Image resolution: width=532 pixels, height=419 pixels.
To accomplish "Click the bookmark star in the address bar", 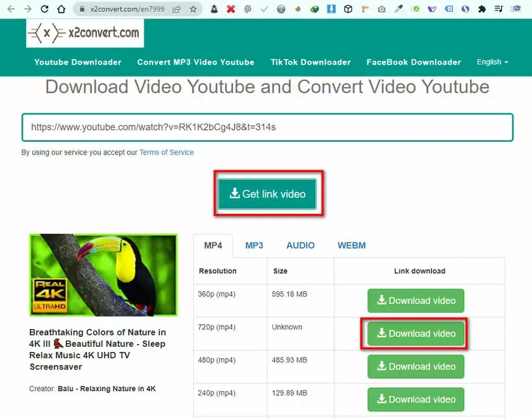I will (x=193, y=9).
